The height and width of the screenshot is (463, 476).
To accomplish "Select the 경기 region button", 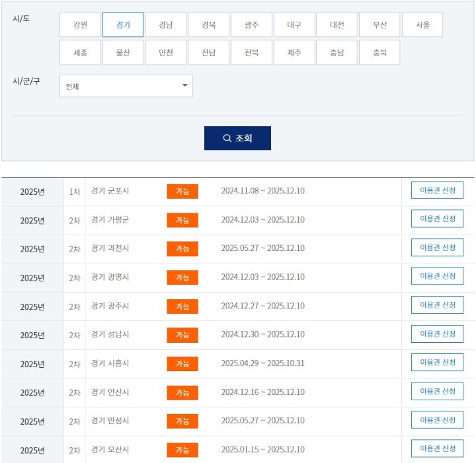I will click(123, 24).
